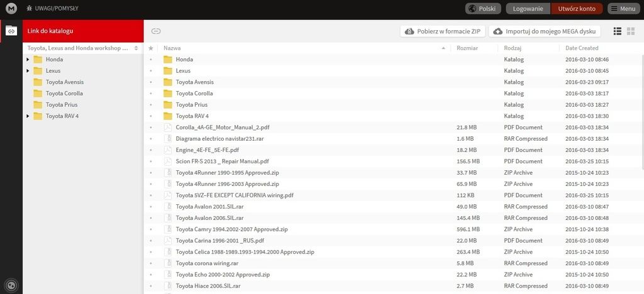The height and width of the screenshot is (294, 644).
Task: Click zip icon of Toyota Camry Approved.zip
Action: pos(167,229)
